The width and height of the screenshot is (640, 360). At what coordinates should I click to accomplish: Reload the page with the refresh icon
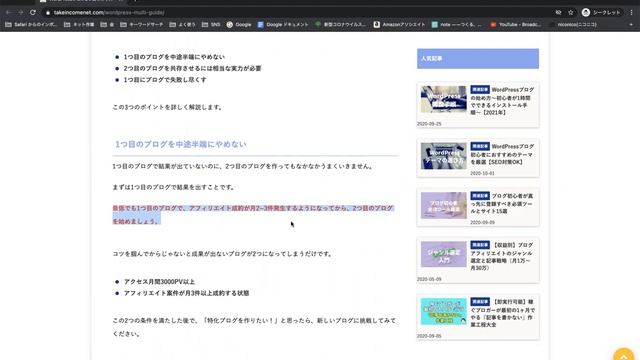33,13
